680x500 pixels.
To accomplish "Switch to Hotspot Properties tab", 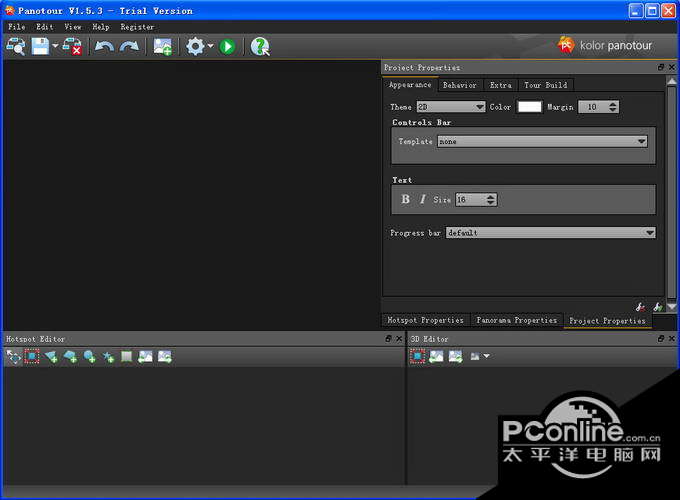I will tap(425, 320).
